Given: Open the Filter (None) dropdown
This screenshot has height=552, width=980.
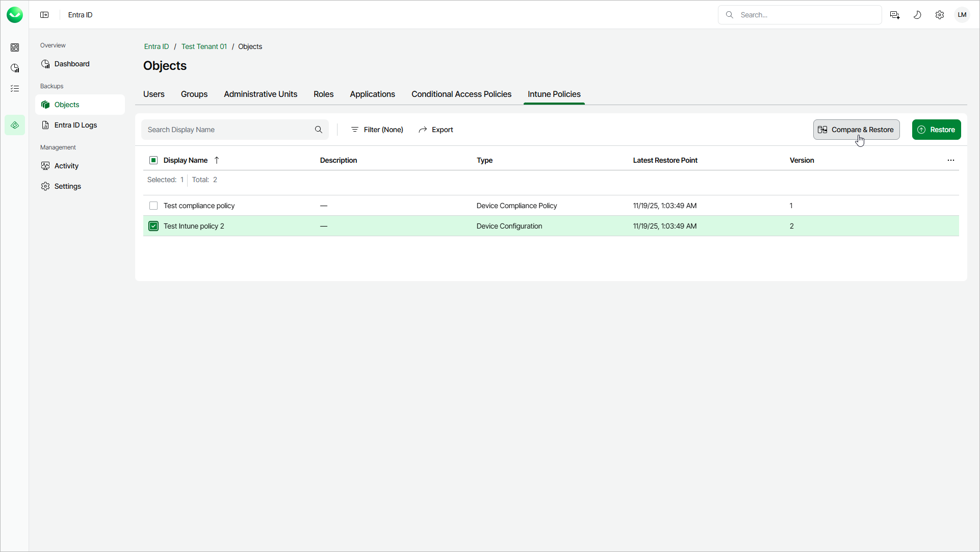Looking at the screenshot, I should click(377, 130).
